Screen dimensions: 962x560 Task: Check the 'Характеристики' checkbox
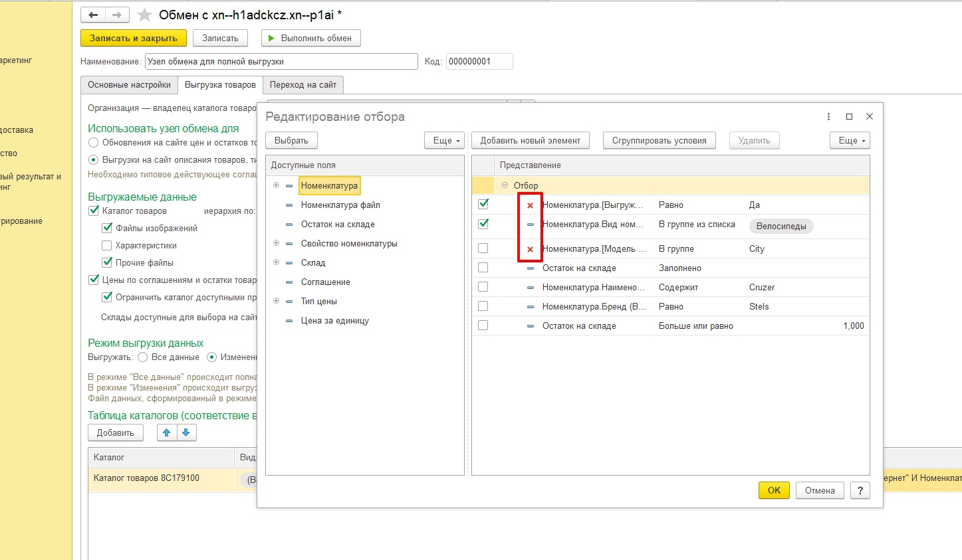(x=107, y=245)
